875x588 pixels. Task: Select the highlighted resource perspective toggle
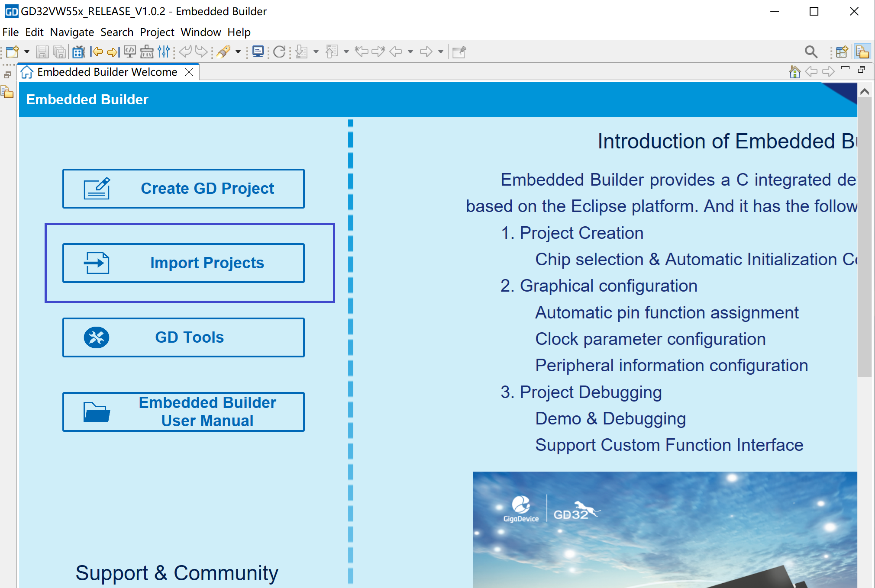point(862,52)
